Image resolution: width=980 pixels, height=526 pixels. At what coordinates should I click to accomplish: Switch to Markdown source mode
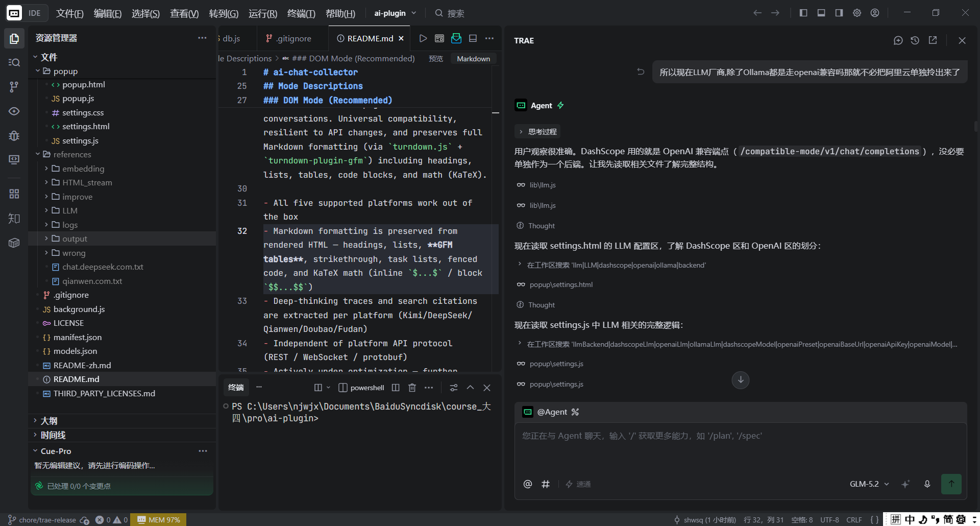click(473, 59)
